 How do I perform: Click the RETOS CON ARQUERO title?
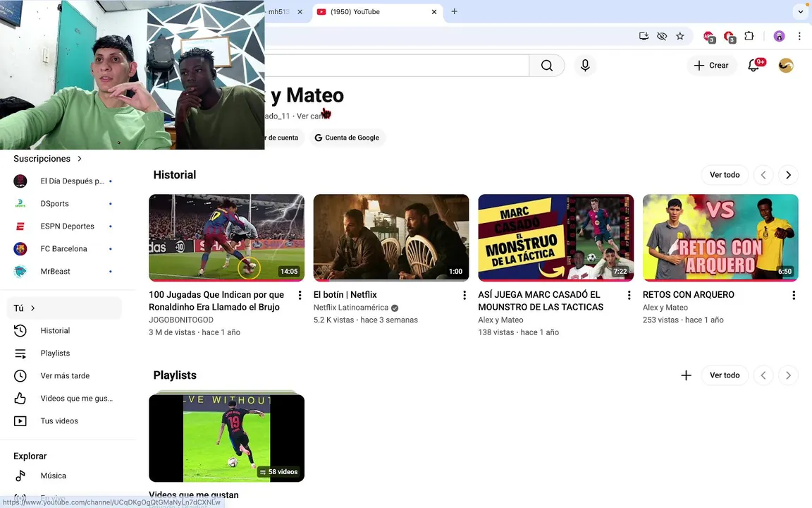coord(688,294)
